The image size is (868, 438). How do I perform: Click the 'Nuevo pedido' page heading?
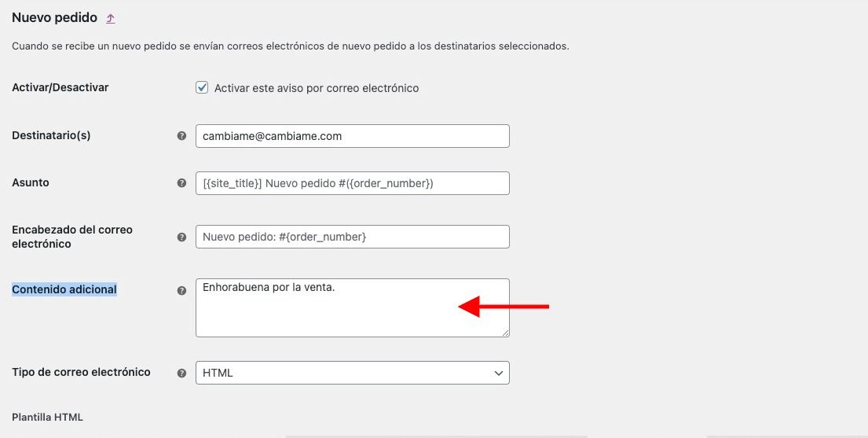click(x=54, y=18)
